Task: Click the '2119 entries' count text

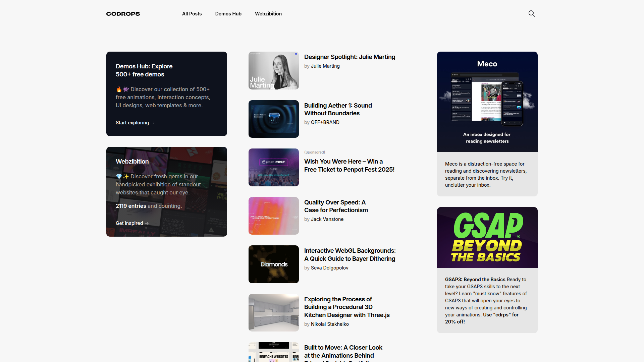Action: (x=131, y=206)
